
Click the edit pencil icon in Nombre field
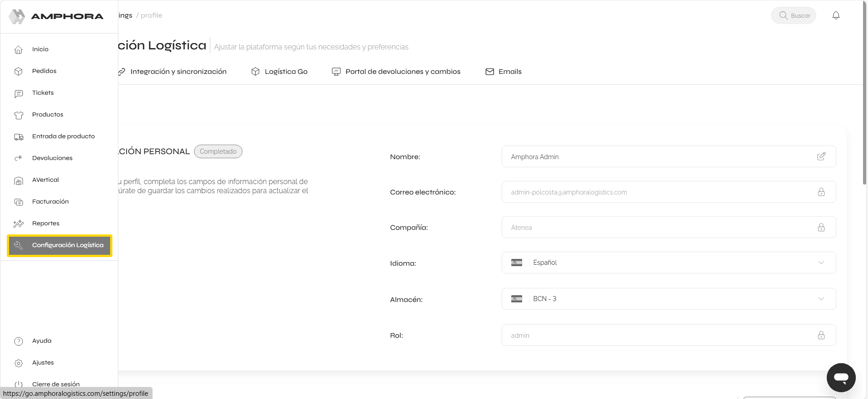[x=821, y=156]
